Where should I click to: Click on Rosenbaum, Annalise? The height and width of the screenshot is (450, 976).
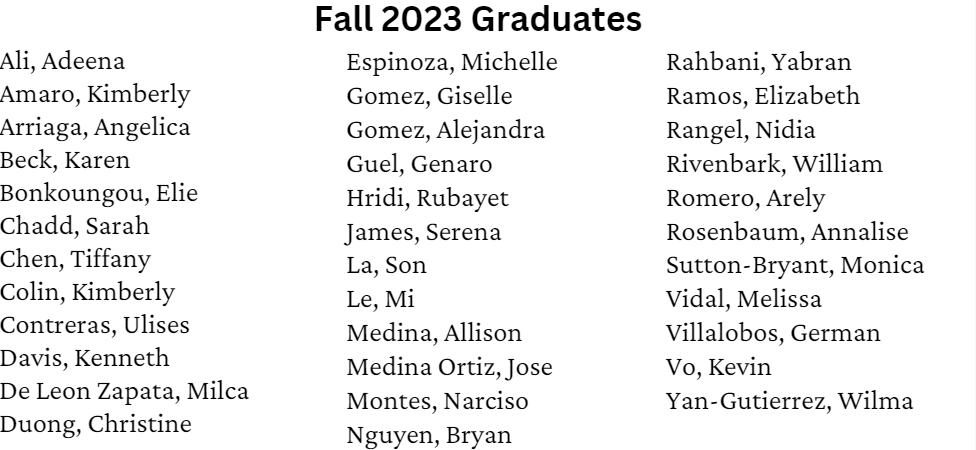click(788, 233)
